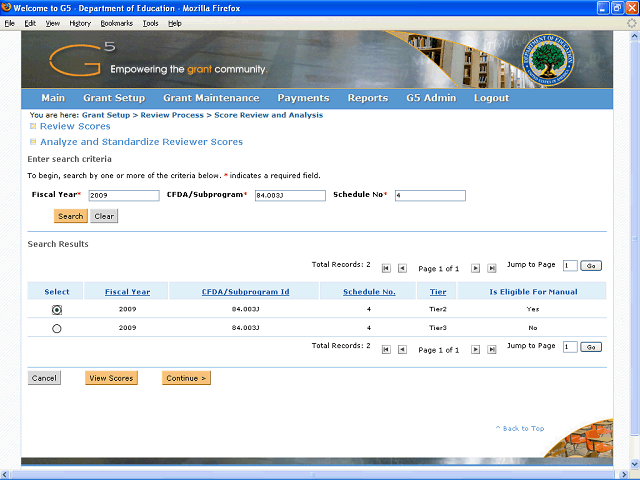
Task: Go to first page in bottom pagination
Action: (x=386, y=349)
